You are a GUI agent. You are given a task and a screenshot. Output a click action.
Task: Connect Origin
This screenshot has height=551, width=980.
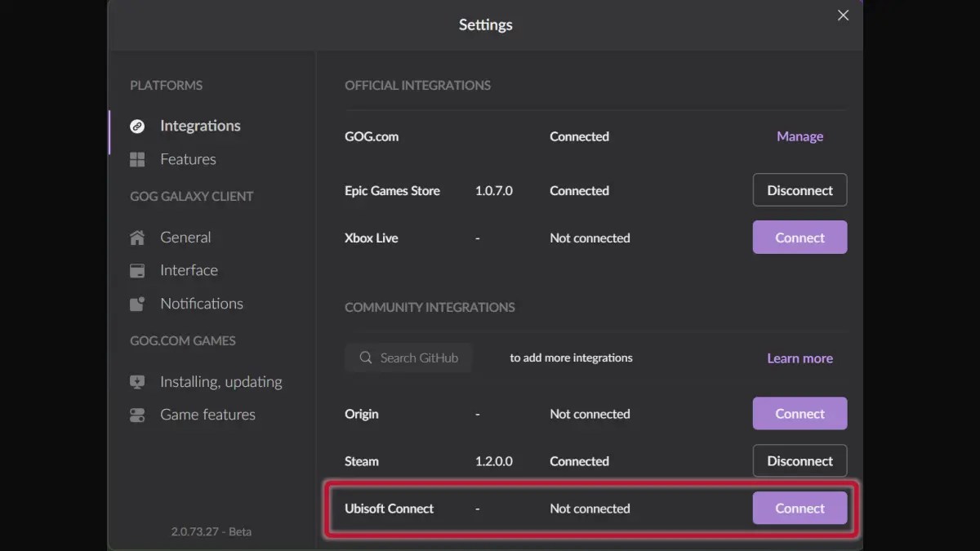[x=800, y=413]
